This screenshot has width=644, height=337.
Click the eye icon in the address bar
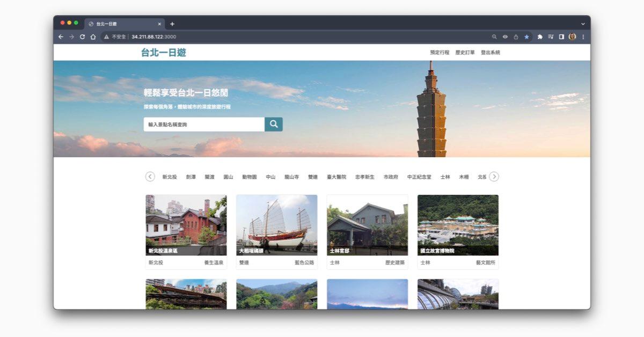click(505, 37)
